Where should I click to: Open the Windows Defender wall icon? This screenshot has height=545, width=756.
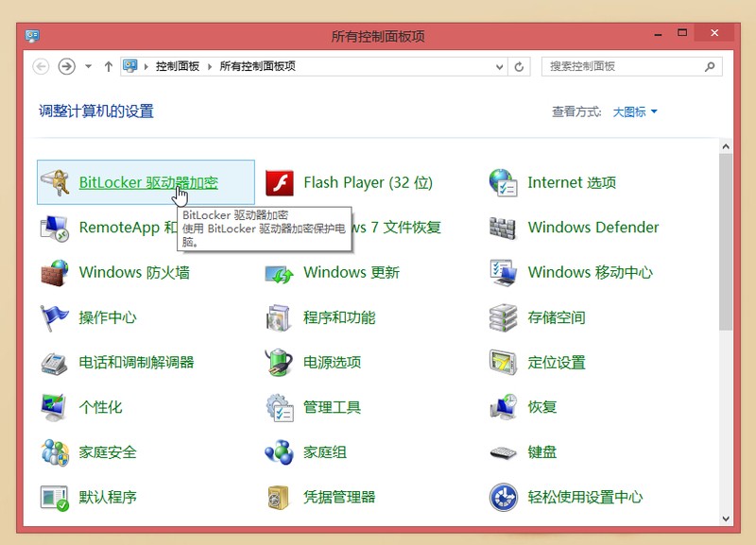click(503, 228)
